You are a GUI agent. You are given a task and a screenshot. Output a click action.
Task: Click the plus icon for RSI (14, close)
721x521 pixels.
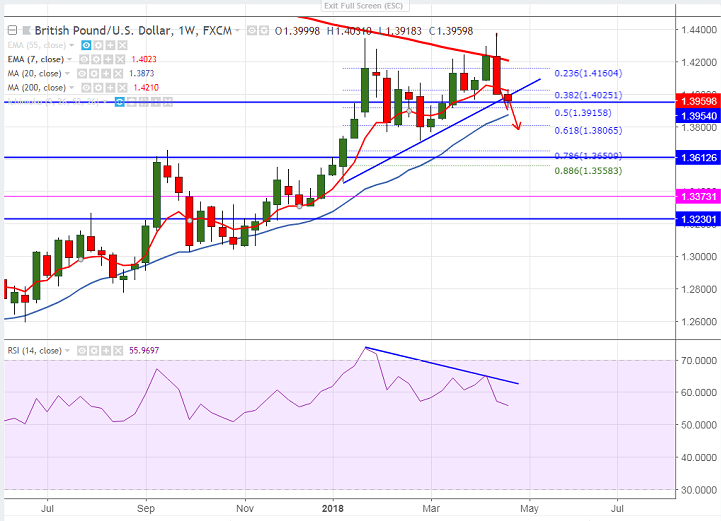point(106,351)
